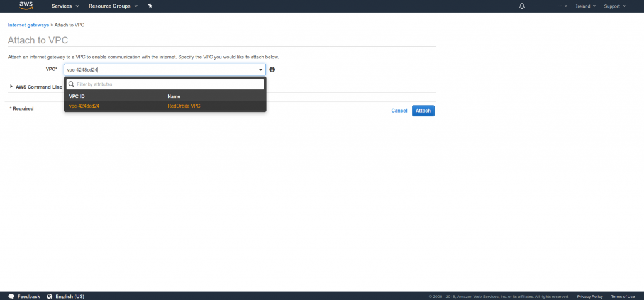Click the info icon beside VPC field
644x300 pixels.
[272, 70]
